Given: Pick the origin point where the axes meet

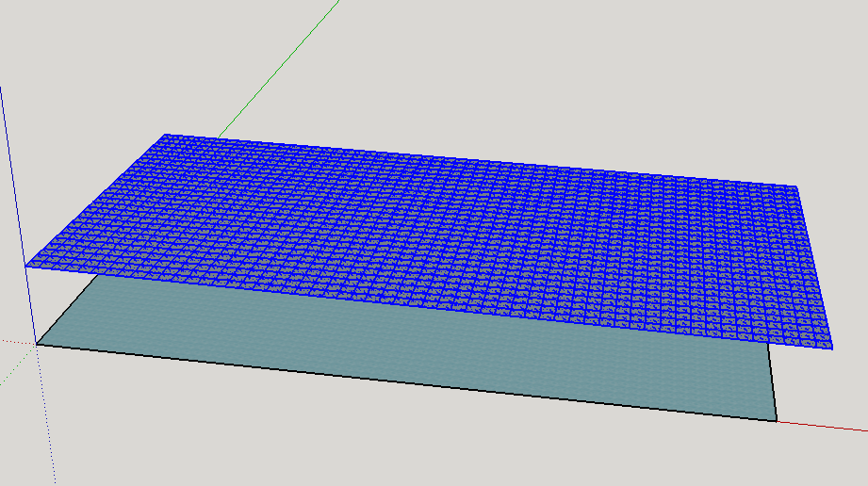Looking at the screenshot, I should [36, 344].
